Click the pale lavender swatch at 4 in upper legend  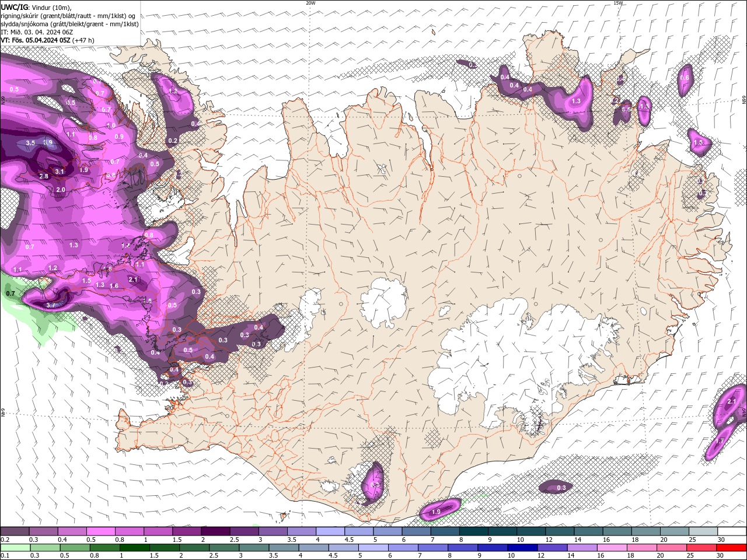330,531
